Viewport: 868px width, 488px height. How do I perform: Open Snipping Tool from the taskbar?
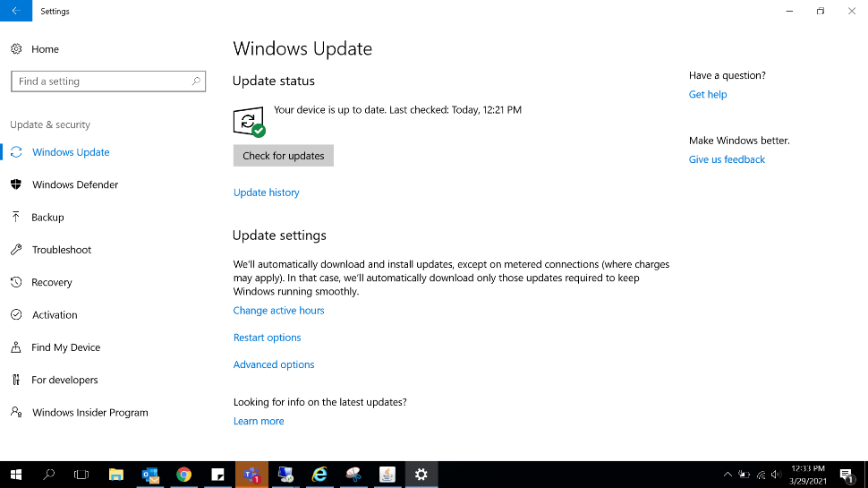(x=353, y=475)
